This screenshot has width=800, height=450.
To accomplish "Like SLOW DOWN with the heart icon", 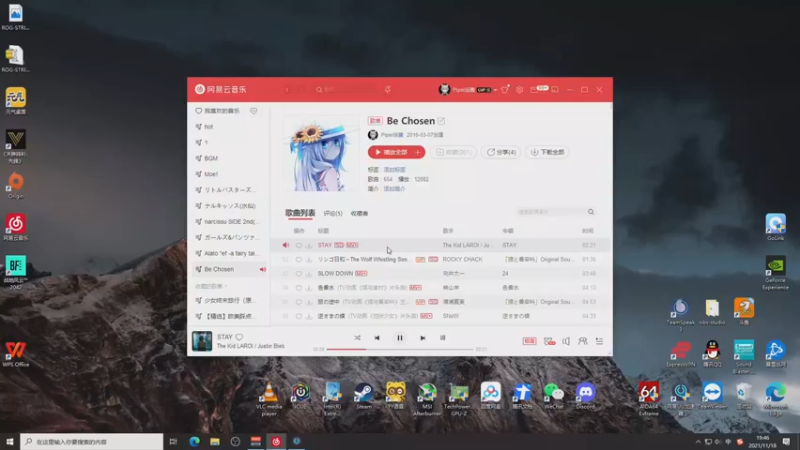I will click(x=299, y=273).
